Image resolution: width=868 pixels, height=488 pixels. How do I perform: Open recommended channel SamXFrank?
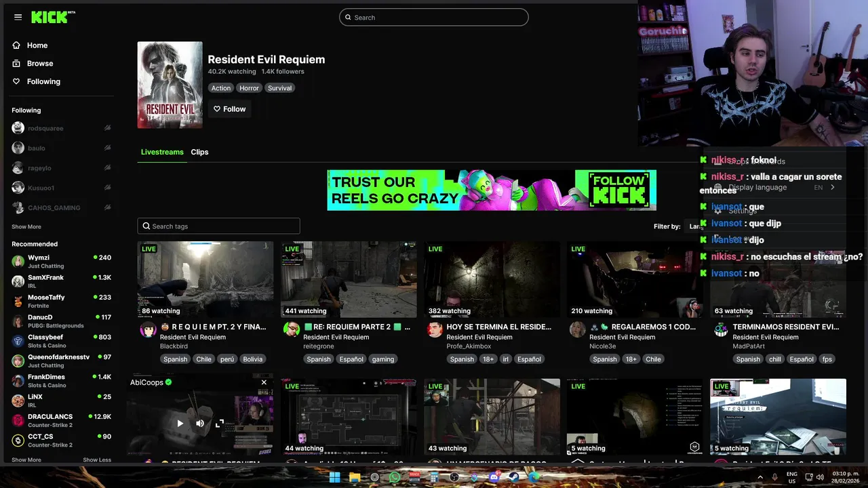click(61, 281)
